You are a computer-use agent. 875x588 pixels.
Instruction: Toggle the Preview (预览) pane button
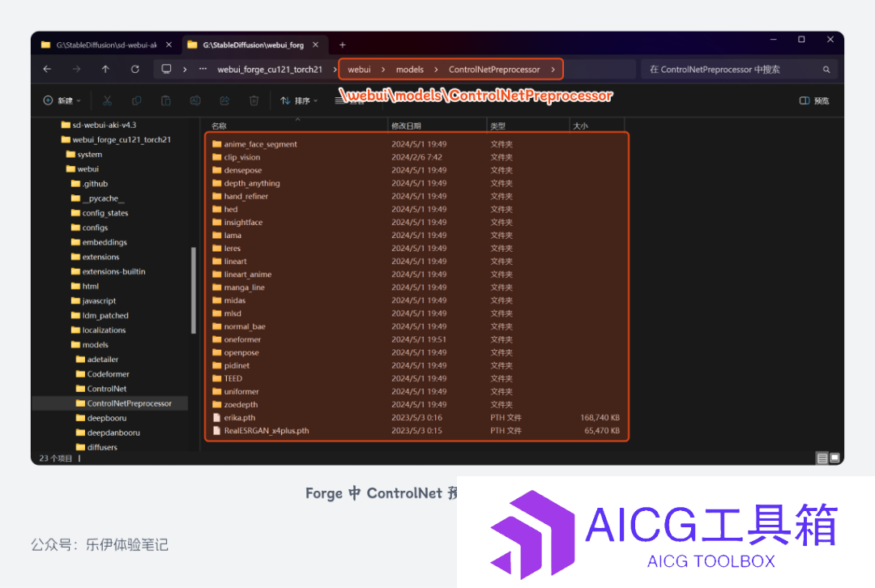(814, 100)
